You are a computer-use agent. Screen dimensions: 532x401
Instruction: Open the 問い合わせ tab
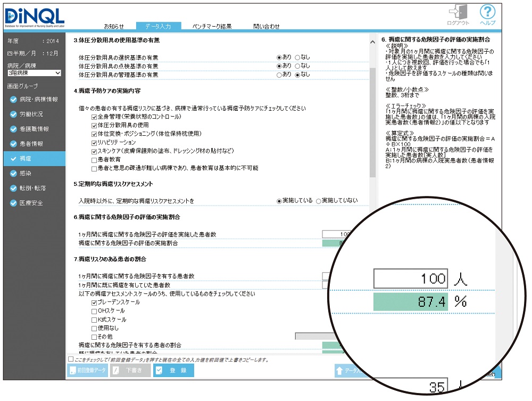tap(267, 26)
